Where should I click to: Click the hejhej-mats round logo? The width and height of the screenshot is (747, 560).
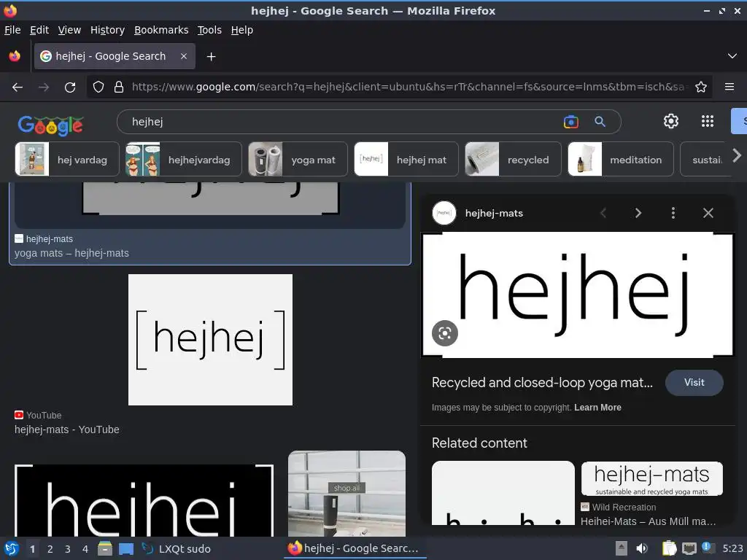[444, 213]
